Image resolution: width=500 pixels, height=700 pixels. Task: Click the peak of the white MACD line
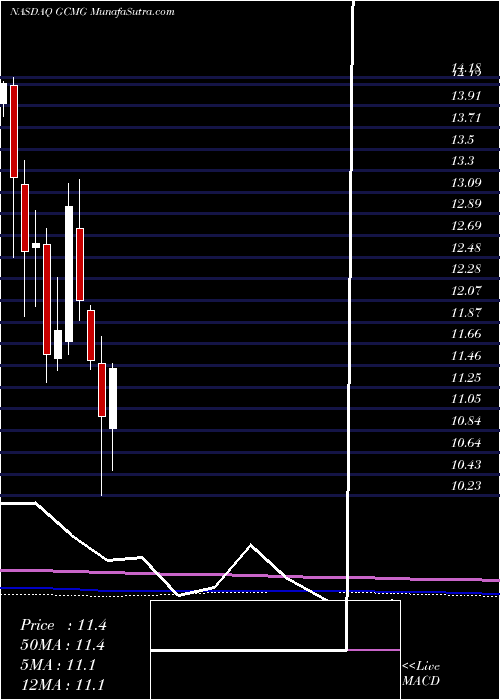tap(251, 545)
